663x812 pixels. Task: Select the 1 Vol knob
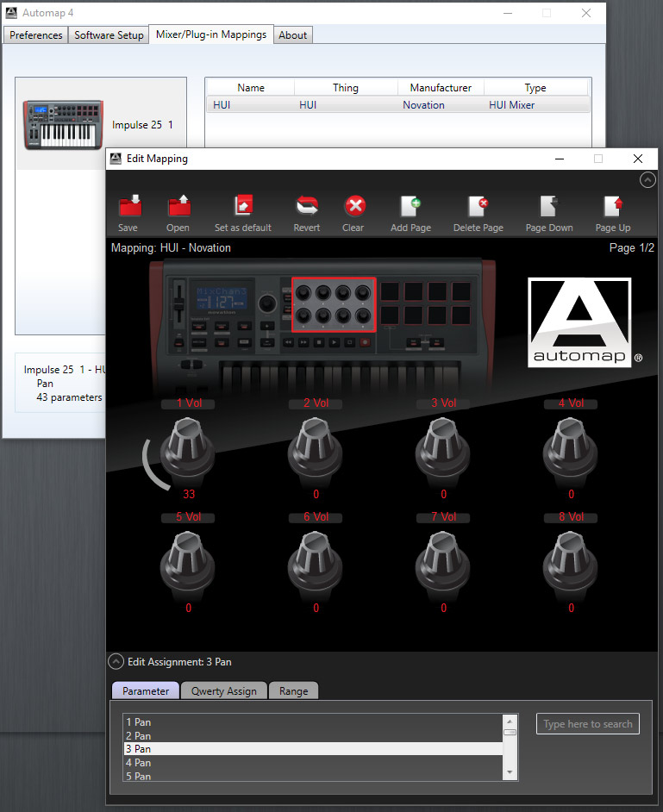click(x=191, y=448)
